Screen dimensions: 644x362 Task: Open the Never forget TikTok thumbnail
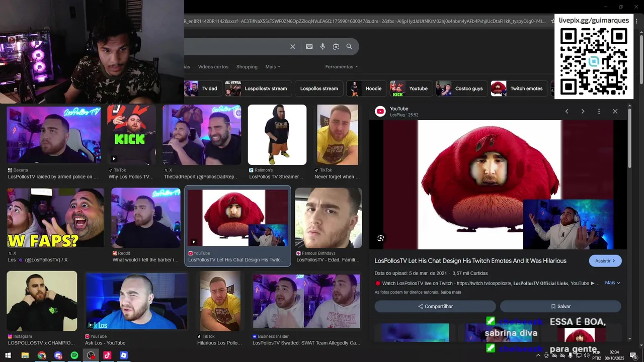click(x=338, y=135)
